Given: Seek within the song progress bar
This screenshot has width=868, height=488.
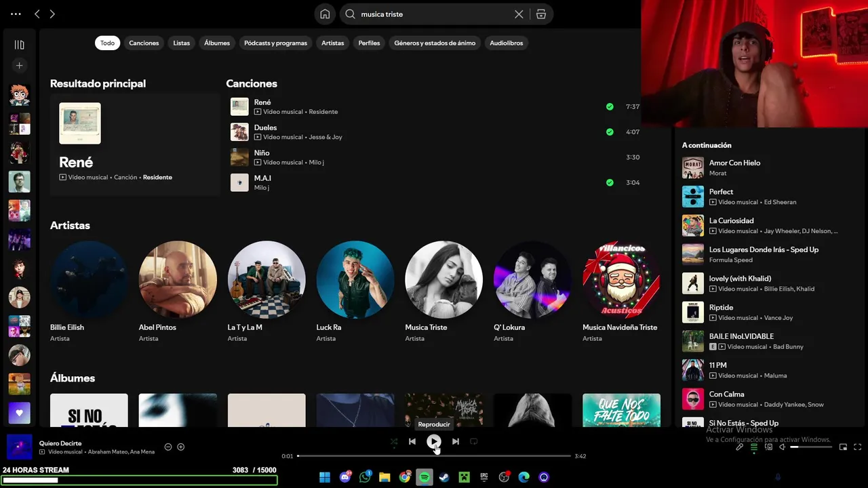Looking at the screenshot, I should pyautogui.click(x=434, y=456).
